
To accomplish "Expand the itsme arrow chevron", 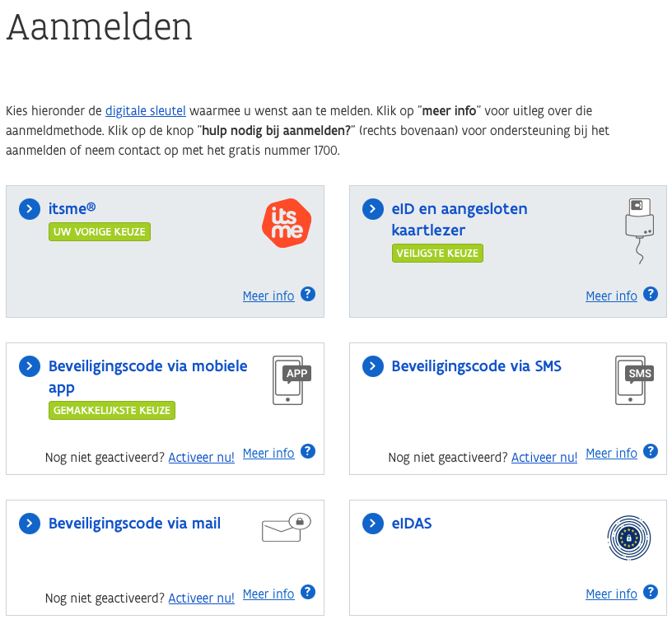I will pyautogui.click(x=30, y=209).
